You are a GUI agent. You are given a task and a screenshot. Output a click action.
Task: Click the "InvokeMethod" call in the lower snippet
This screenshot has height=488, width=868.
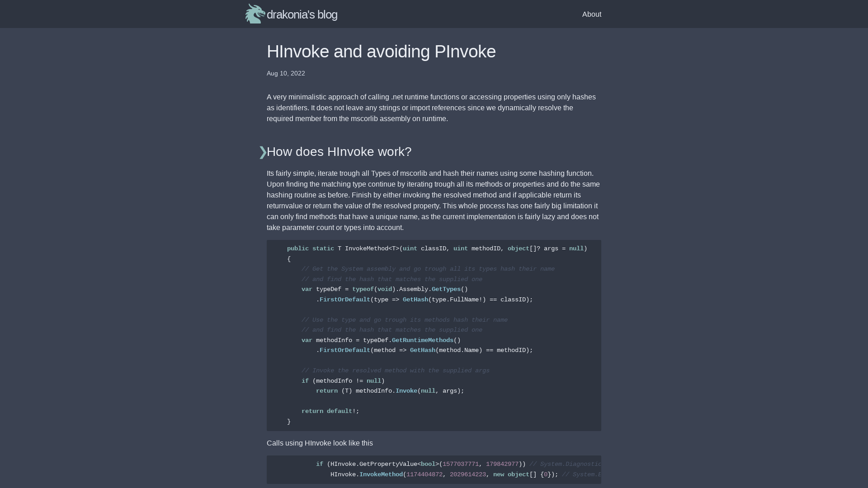pyautogui.click(x=381, y=474)
